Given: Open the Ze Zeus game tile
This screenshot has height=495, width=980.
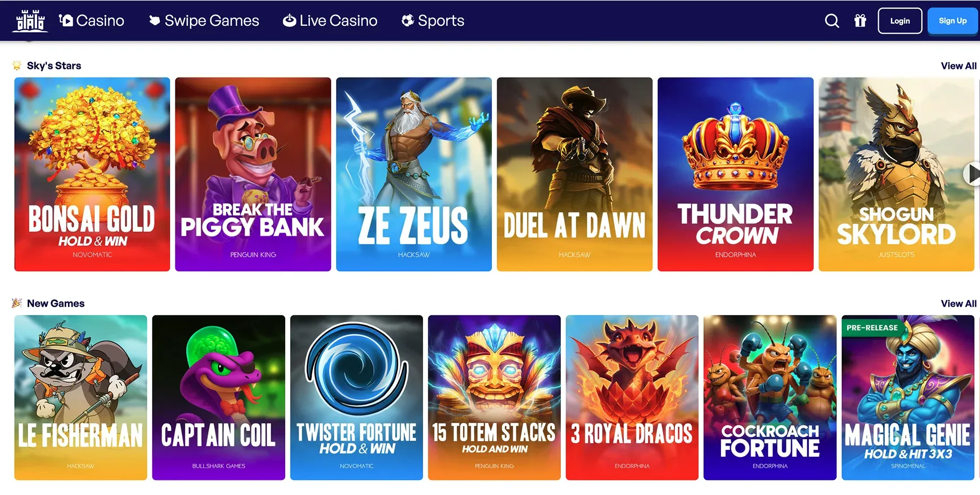Looking at the screenshot, I should coord(414,174).
